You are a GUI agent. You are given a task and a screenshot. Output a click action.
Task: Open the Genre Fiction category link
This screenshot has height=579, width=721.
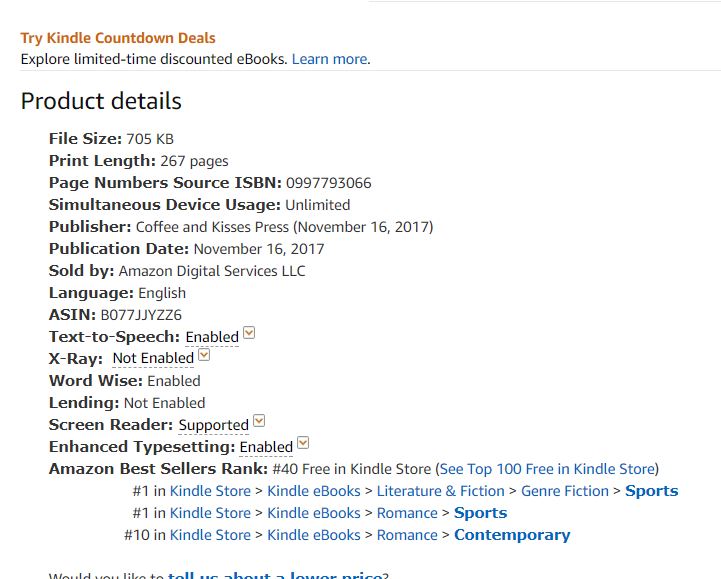click(565, 491)
